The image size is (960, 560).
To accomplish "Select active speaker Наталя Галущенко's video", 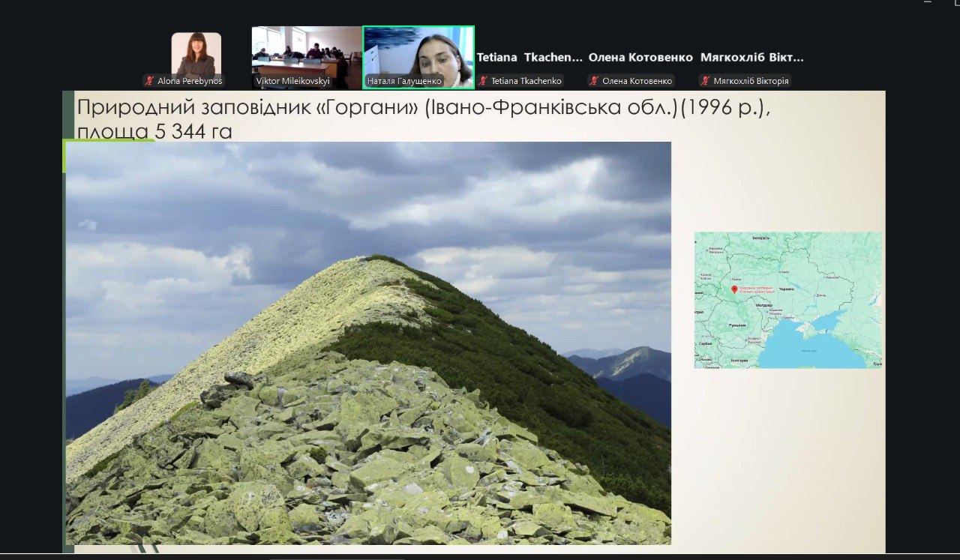I will 418,51.
